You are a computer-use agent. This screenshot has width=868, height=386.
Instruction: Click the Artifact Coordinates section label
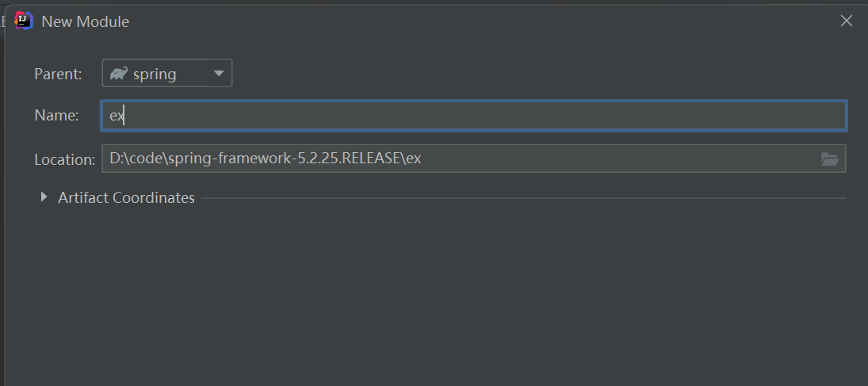[x=126, y=197]
